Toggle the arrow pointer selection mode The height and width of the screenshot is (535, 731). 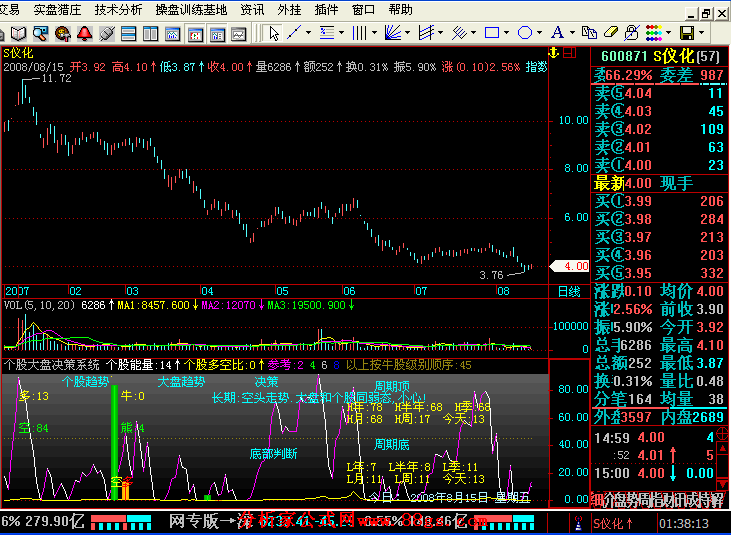(274, 33)
